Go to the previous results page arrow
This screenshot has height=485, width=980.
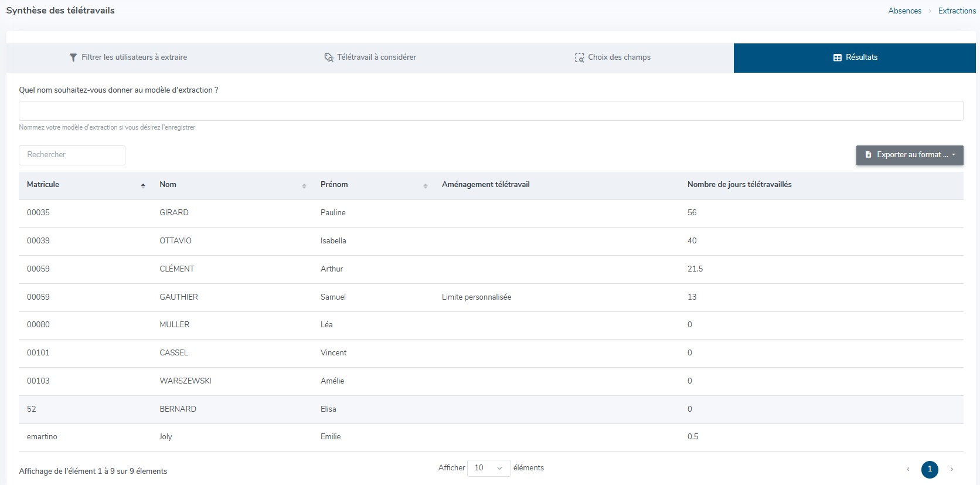pos(908,469)
